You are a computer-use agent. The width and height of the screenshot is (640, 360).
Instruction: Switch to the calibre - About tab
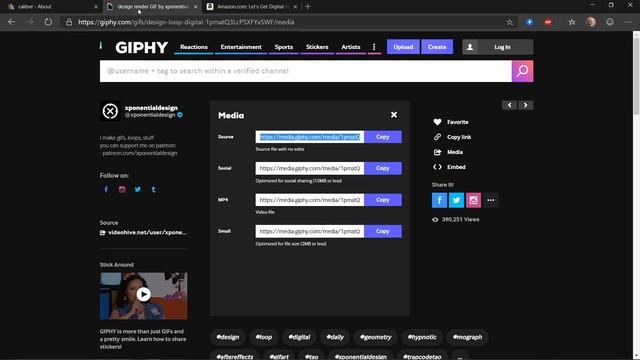[50, 7]
